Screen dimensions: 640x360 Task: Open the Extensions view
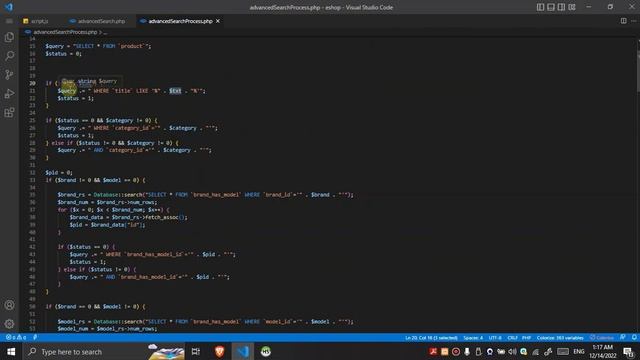(9, 112)
